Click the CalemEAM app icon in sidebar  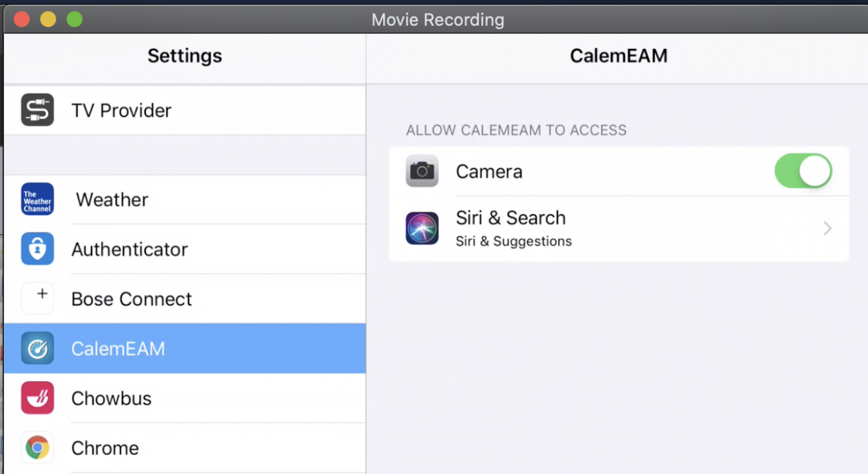(x=37, y=349)
